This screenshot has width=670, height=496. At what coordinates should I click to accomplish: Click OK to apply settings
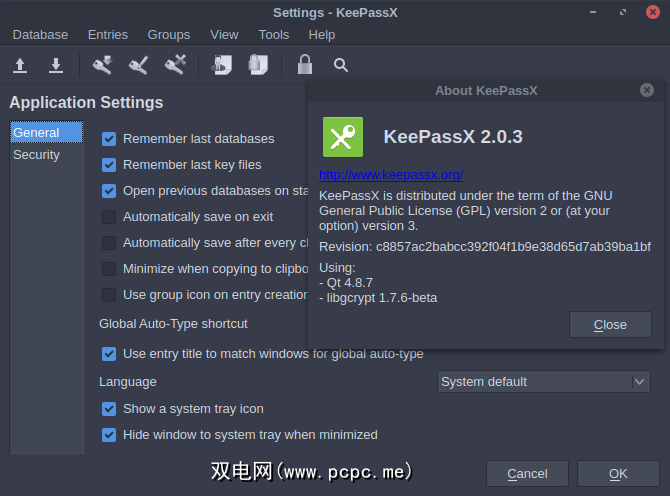pyautogui.click(x=618, y=474)
